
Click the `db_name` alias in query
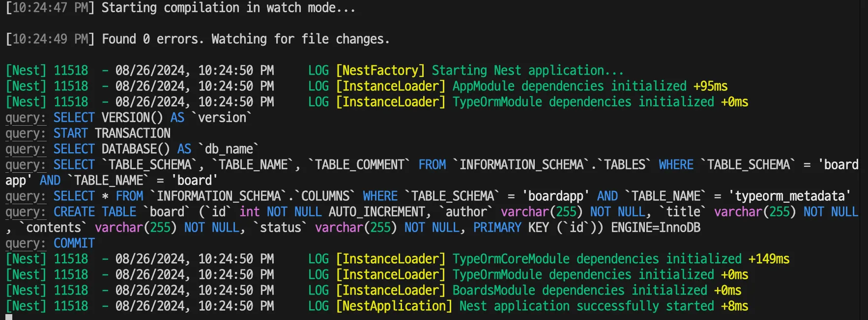point(229,149)
